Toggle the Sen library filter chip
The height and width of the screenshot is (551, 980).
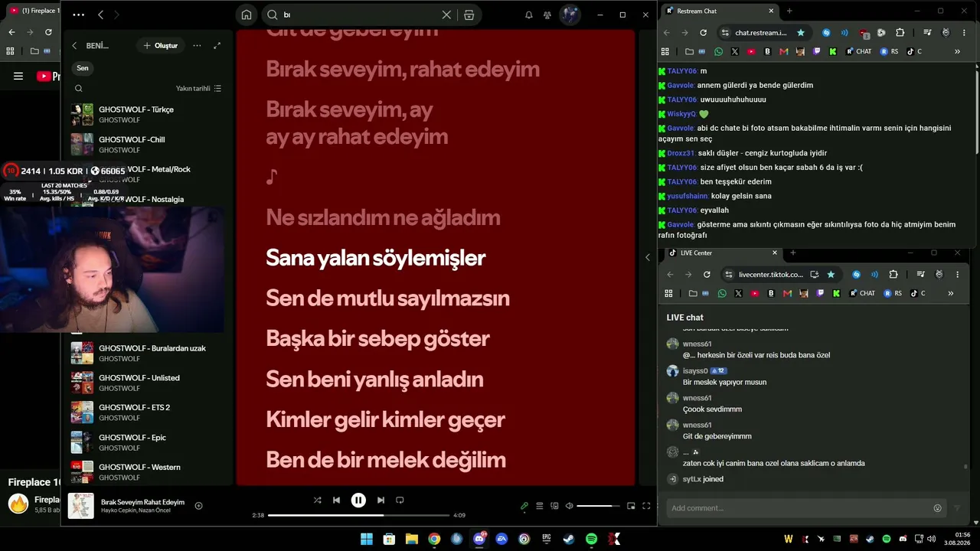[83, 68]
